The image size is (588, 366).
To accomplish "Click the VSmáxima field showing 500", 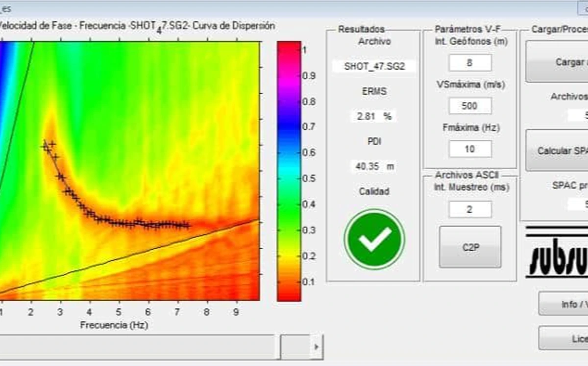I will [469, 105].
